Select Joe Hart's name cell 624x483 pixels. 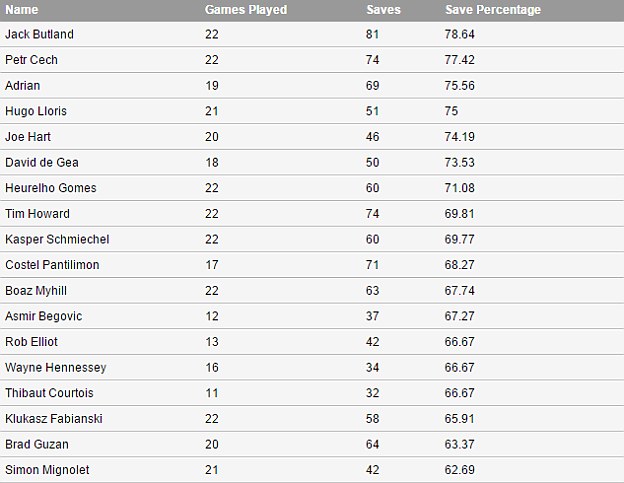(29, 137)
